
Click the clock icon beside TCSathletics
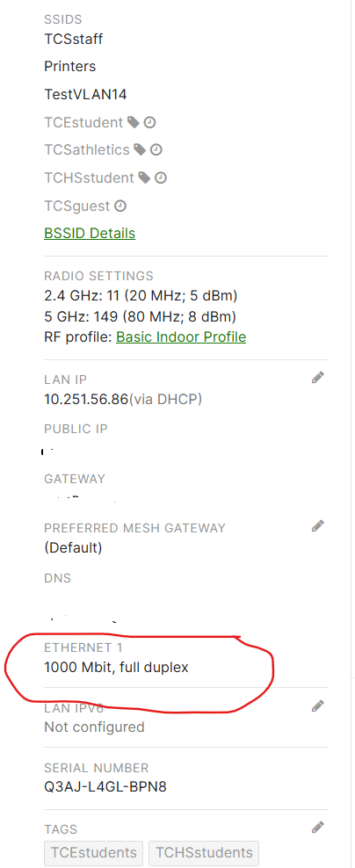click(x=156, y=150)
